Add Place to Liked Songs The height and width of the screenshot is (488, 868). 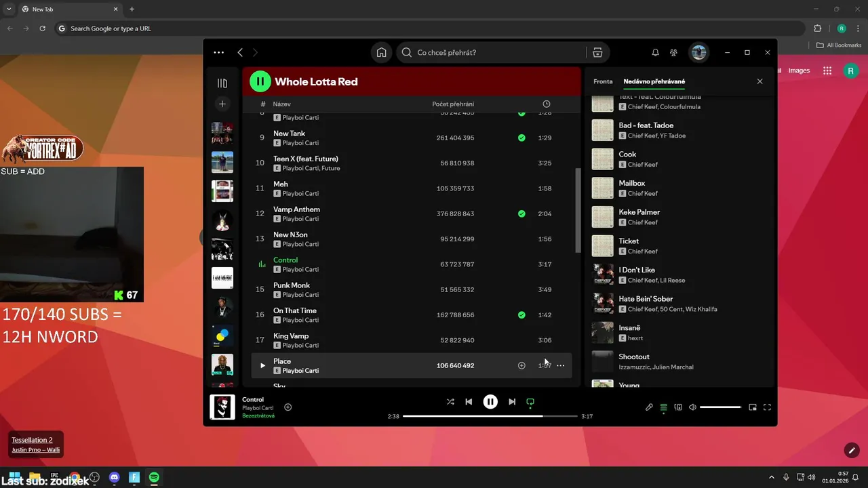521,365
